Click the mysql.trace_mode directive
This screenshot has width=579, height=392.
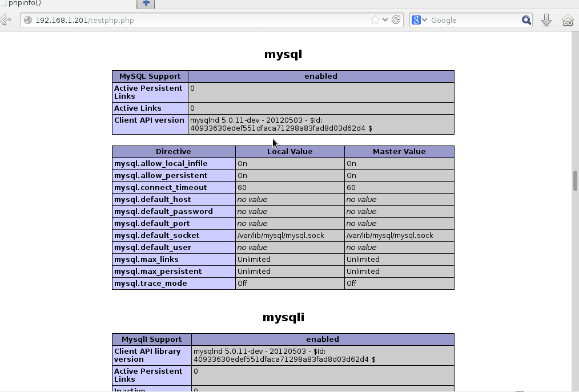click(174, 284)
